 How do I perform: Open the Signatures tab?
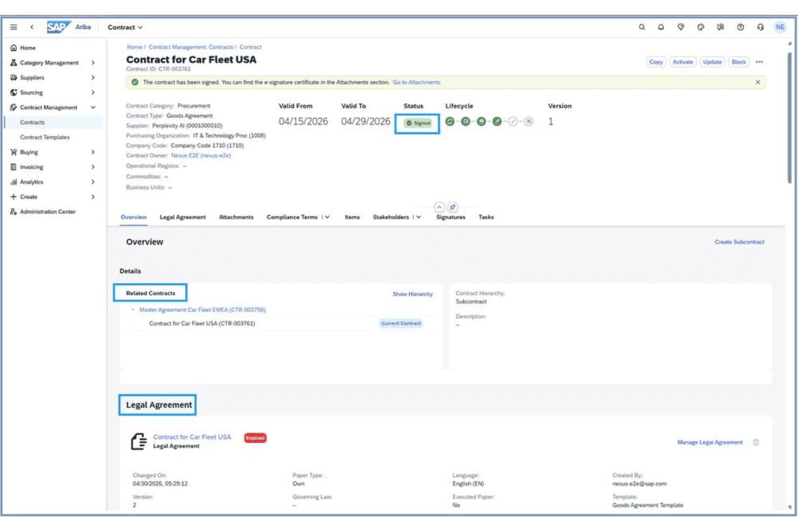pos(451,217)
